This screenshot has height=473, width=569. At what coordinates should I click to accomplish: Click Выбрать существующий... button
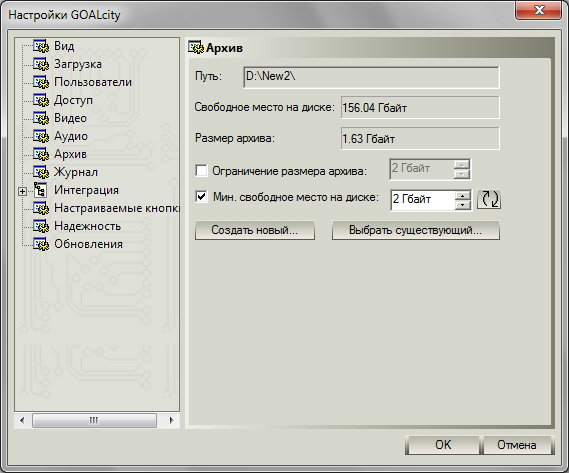click(416, 230)
